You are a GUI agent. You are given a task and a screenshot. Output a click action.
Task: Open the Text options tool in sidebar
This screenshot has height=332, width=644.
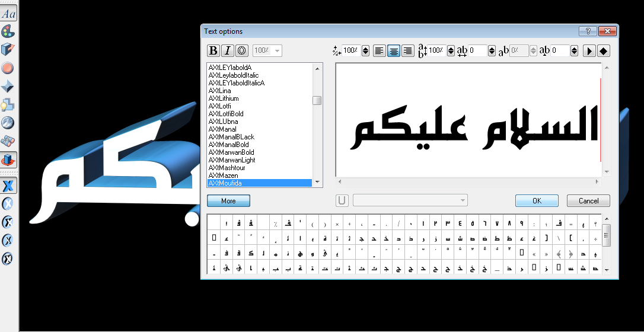(x=8, y=13)
